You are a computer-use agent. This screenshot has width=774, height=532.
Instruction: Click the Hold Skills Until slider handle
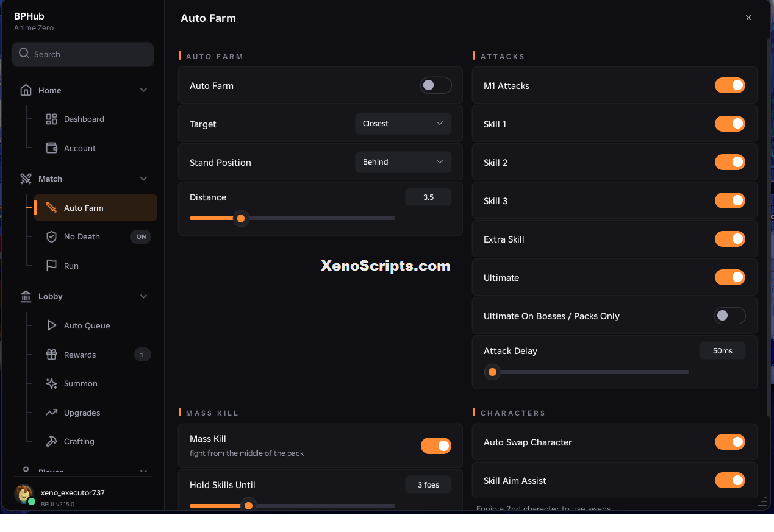248,506
